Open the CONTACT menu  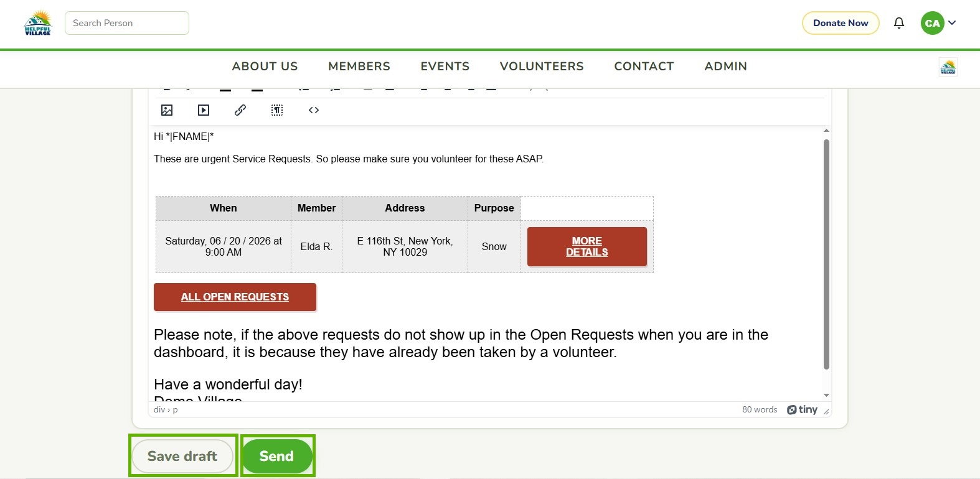click(x=644, y=67)
